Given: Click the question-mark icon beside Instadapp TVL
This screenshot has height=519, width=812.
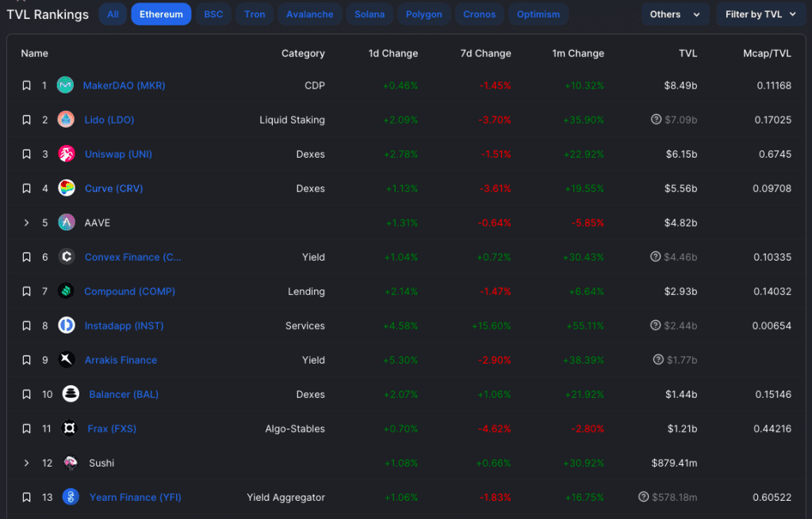Looking at the screenshot, I should (655, 325).
